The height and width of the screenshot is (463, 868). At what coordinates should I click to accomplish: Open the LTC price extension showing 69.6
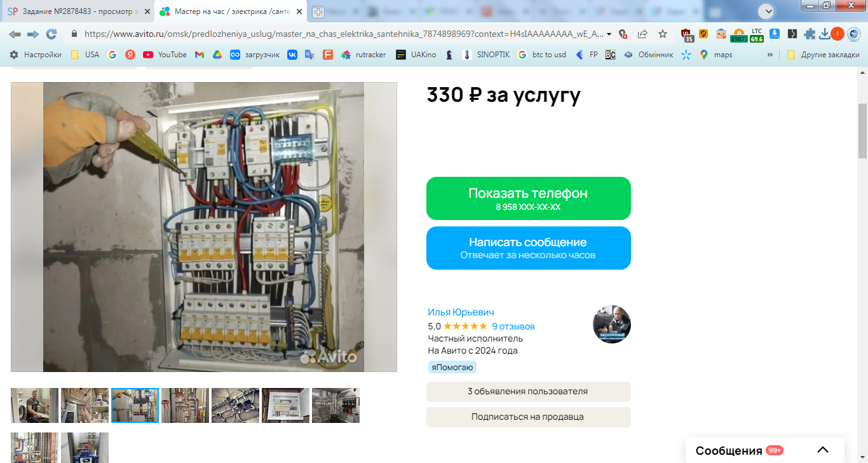tap(757, 35)
